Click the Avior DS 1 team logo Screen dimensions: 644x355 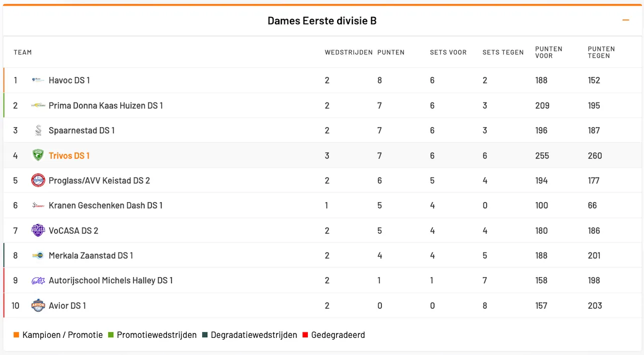(x=38, y=305)
